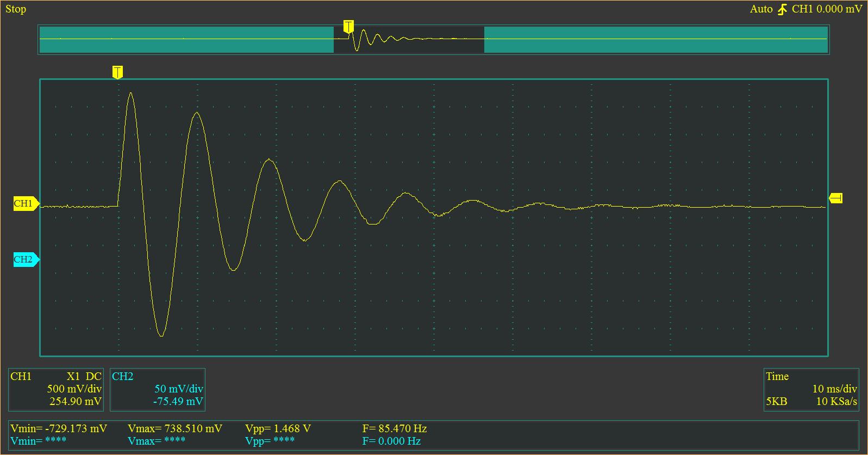This screenshot has width=868, height=455.
Task: Open the Time base settings panel
Action: (811, 389)
